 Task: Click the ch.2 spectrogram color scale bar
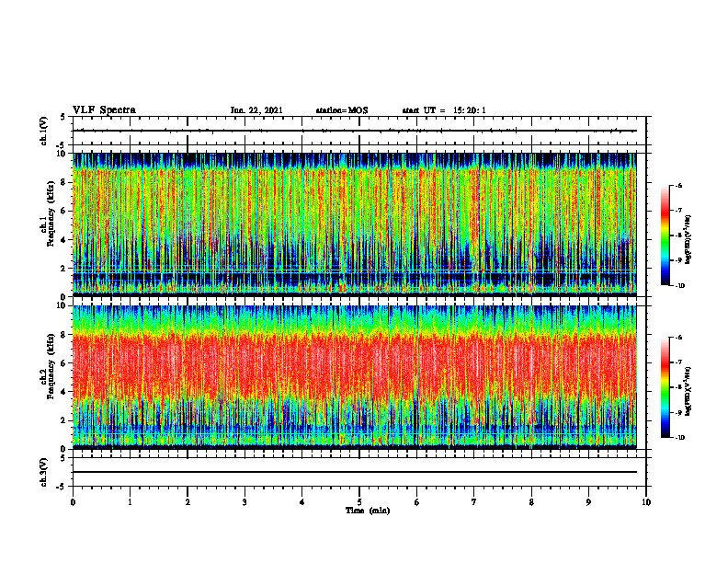click(x=665, y=387)
